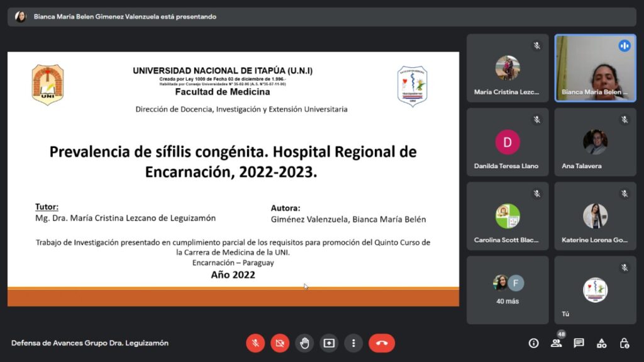This screenshot has height=362, width=644.
Task: Click the speaking indicator on Bianca's tile
Action: (625, 46)
